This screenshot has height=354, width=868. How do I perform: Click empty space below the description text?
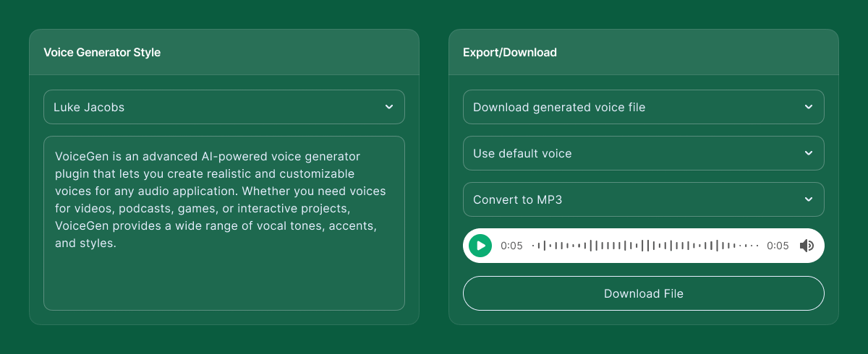pyautogui.click(x=224, y=282)
